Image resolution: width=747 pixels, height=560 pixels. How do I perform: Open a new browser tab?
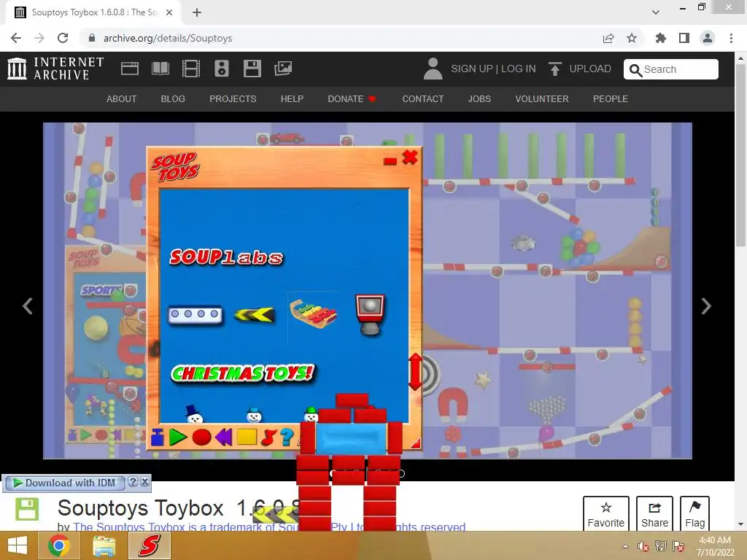[x=197, y=12]
